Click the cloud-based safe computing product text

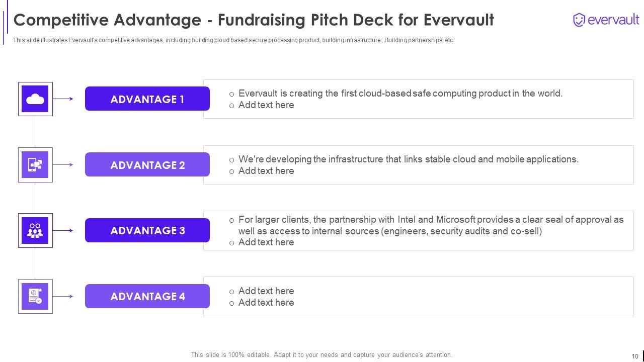click(x=400, y=94)
